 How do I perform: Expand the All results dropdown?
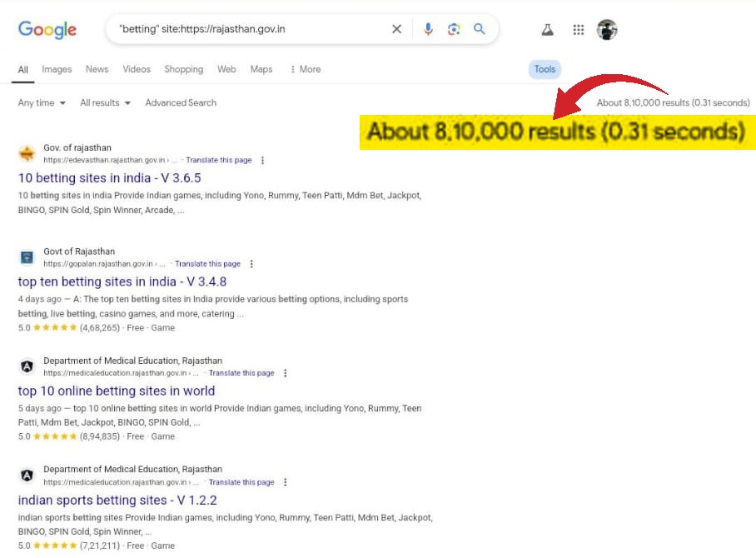click(x=105, y=103)
